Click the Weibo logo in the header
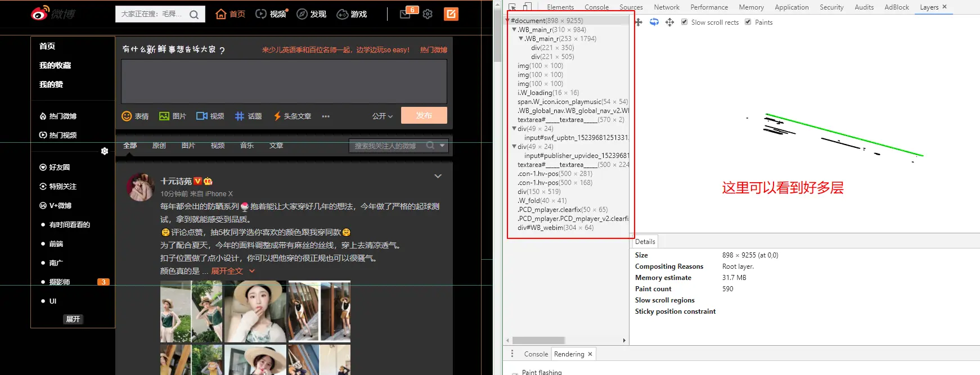The height and width of the screenshot is (375, 980). pos(53,13)
